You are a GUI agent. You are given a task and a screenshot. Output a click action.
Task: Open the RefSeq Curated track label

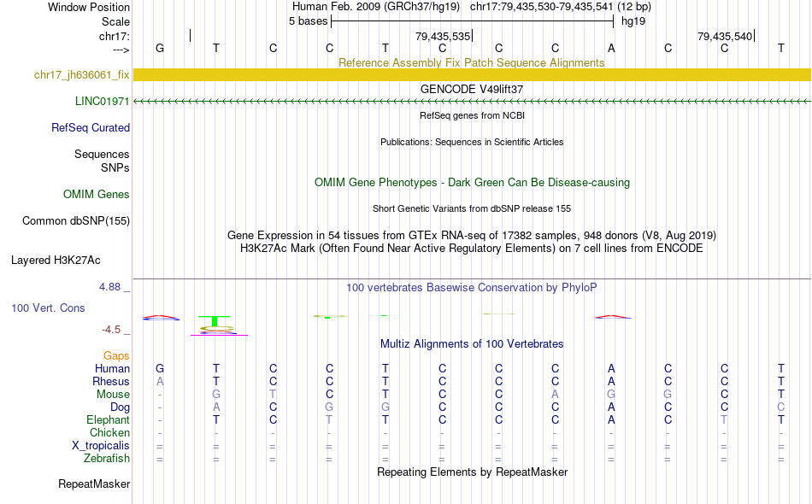(x=91, y=128)
